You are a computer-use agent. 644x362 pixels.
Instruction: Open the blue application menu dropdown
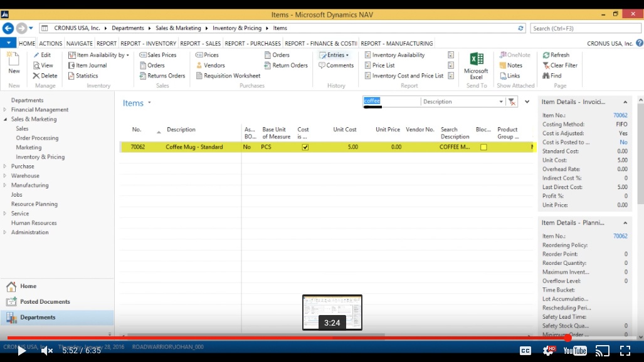pos(8,43)
